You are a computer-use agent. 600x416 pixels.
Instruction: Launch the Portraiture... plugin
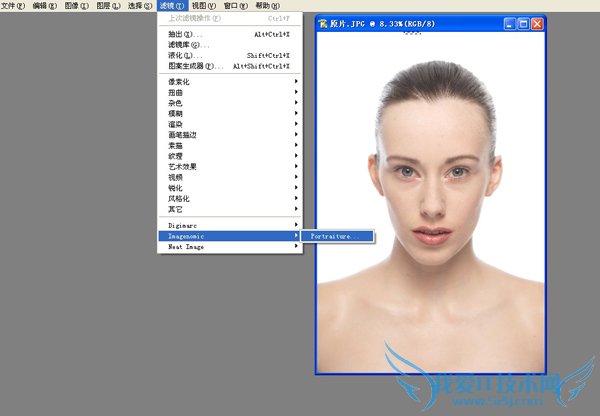(337, 236)
